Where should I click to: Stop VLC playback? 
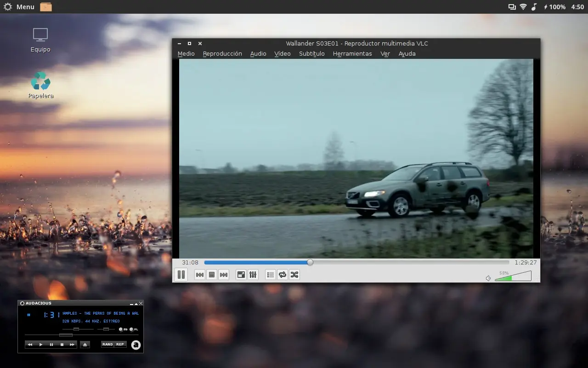point(212,275)
